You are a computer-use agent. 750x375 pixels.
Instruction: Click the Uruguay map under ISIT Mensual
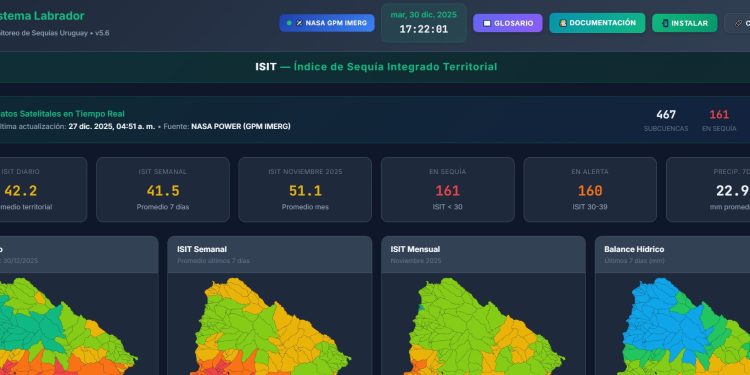484,326
